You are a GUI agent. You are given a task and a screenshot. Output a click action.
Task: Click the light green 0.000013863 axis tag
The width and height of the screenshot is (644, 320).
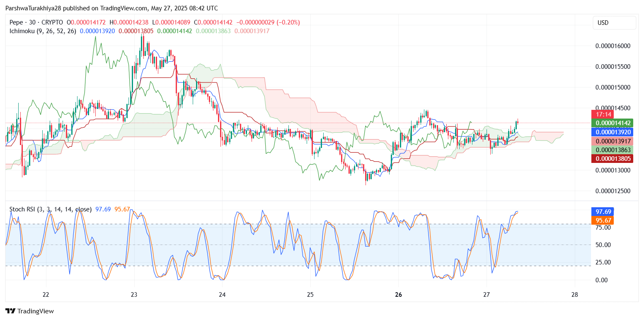[612, 150]
